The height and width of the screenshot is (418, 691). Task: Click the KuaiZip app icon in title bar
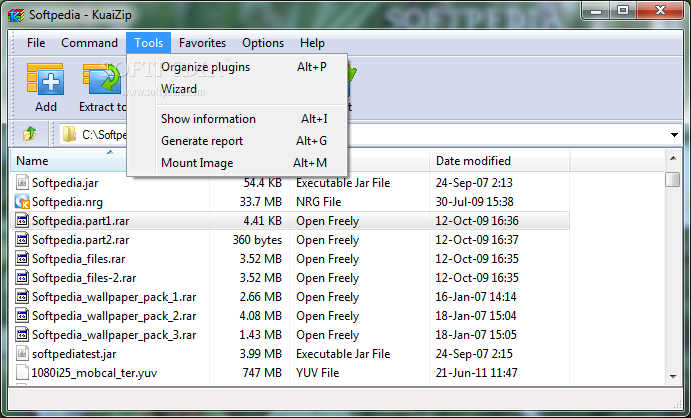pos(16,15)
